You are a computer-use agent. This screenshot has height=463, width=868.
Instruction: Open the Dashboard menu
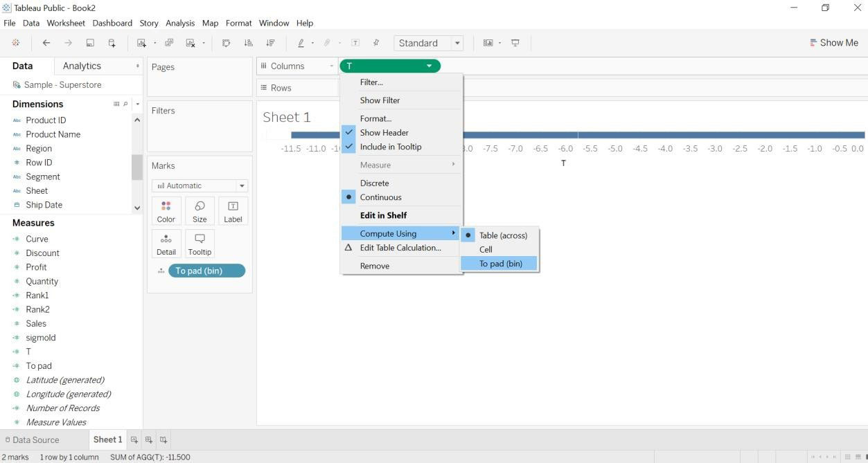pyautogui.click(x=112, y=23)
